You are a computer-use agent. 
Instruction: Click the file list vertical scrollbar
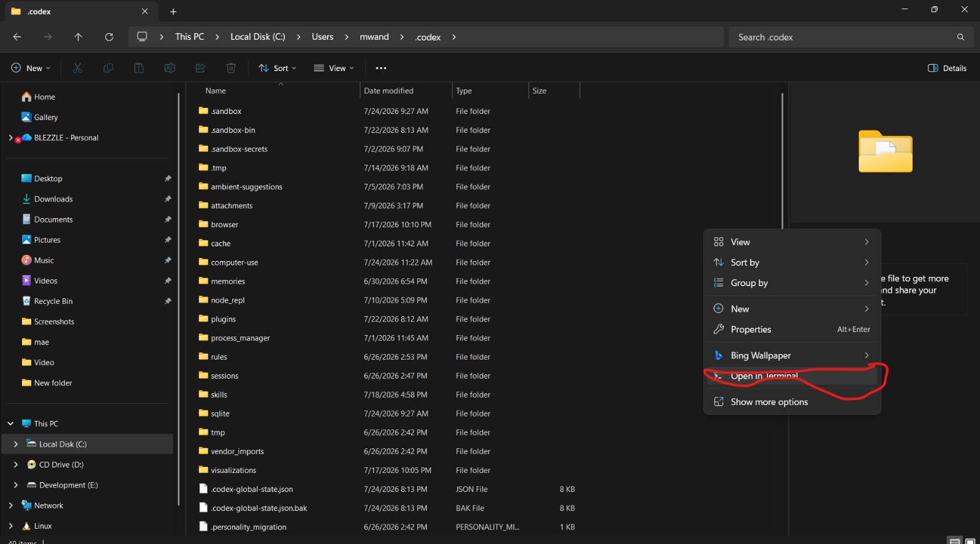pyautogui.click(x=782, y=161)
